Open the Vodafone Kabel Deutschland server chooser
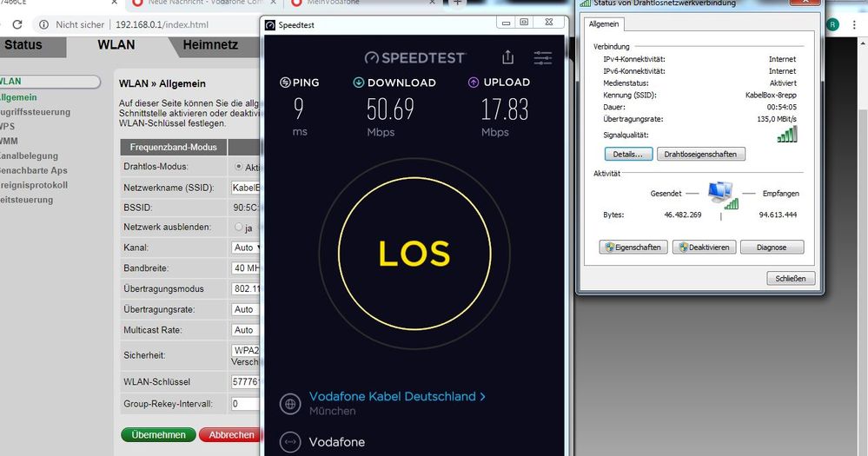This screenshot has width=868, height=456. [x=397, y=396]
